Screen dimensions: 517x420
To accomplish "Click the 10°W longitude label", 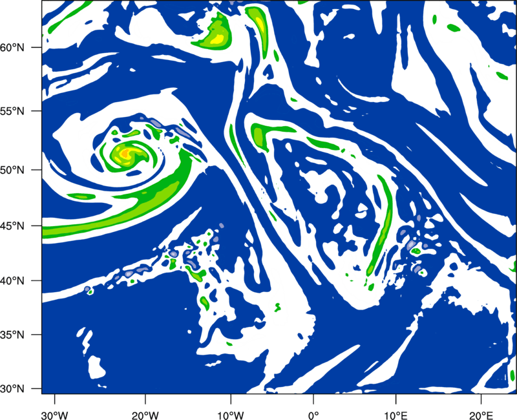I will 231,415.
